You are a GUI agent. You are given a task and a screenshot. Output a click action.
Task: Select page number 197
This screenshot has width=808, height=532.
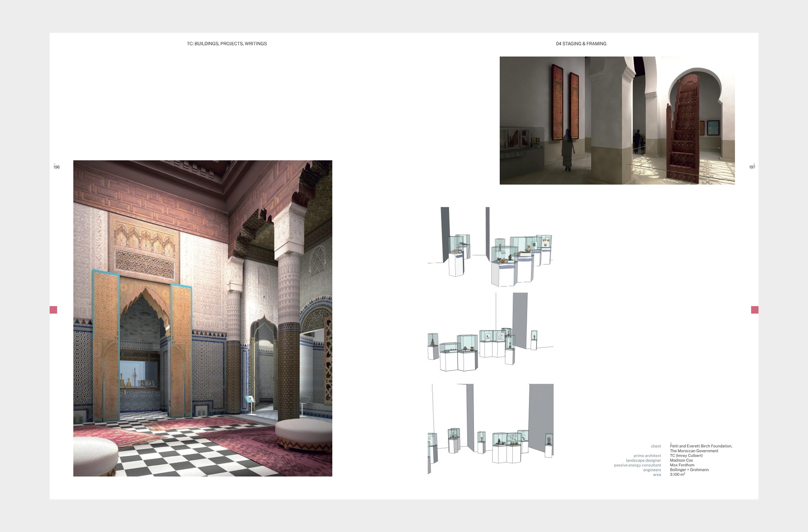[x=752, y=167]
